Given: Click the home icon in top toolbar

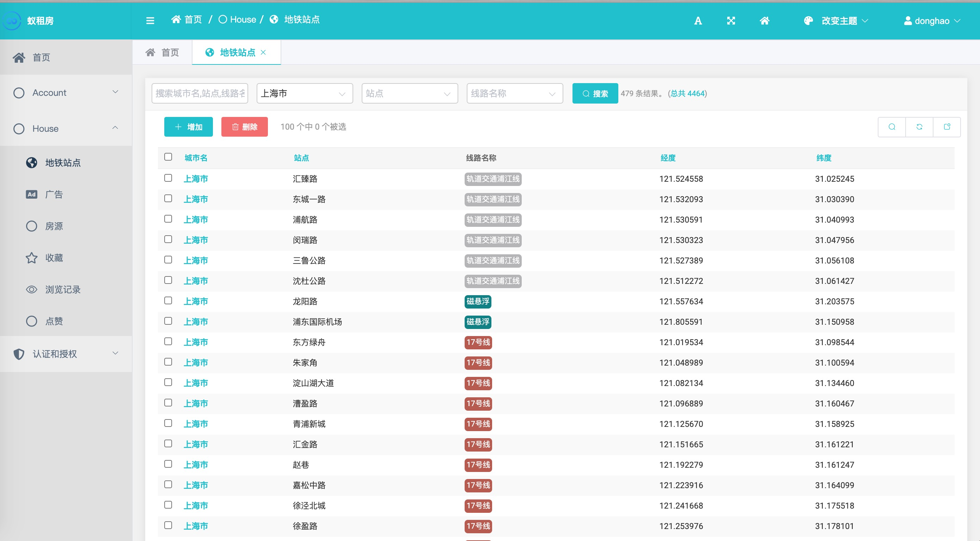Looking at the screenshot, I should pyautogui.click(x=764, y=20).
